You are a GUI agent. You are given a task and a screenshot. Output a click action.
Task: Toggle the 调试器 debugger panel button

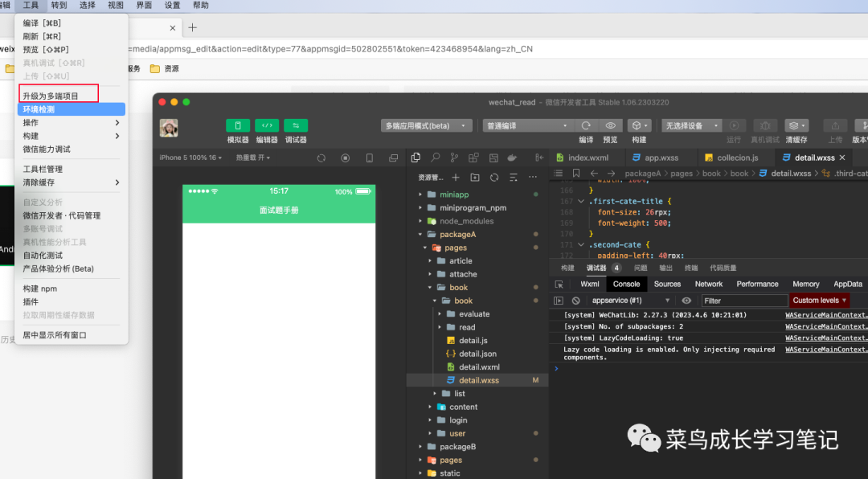296,125
